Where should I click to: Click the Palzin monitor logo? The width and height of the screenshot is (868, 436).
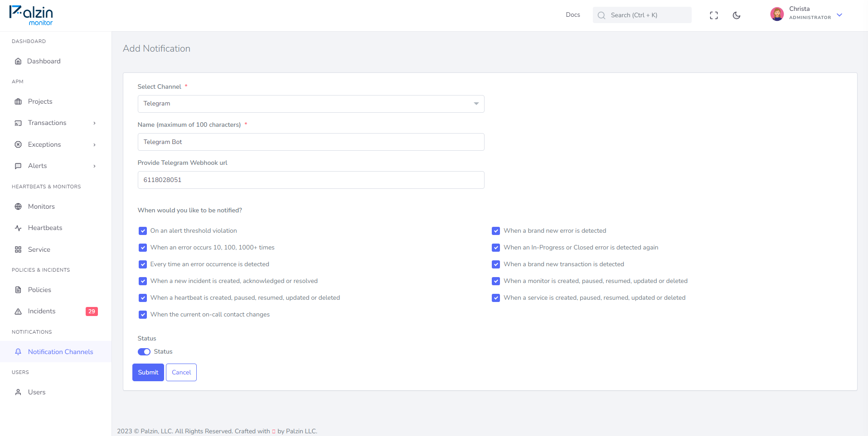[31, 15]
